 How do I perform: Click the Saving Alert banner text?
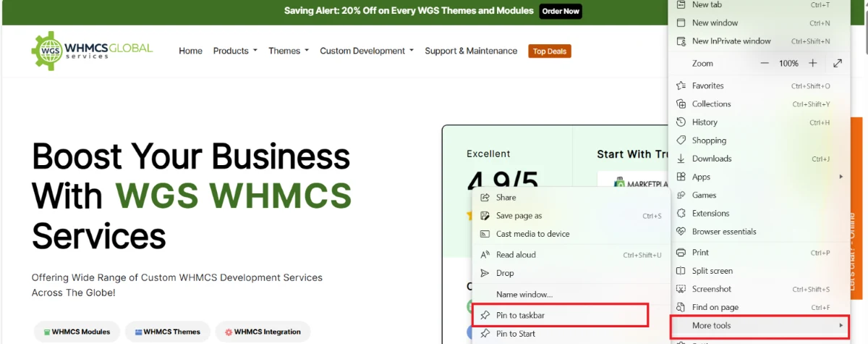click(x=409, y=11)
